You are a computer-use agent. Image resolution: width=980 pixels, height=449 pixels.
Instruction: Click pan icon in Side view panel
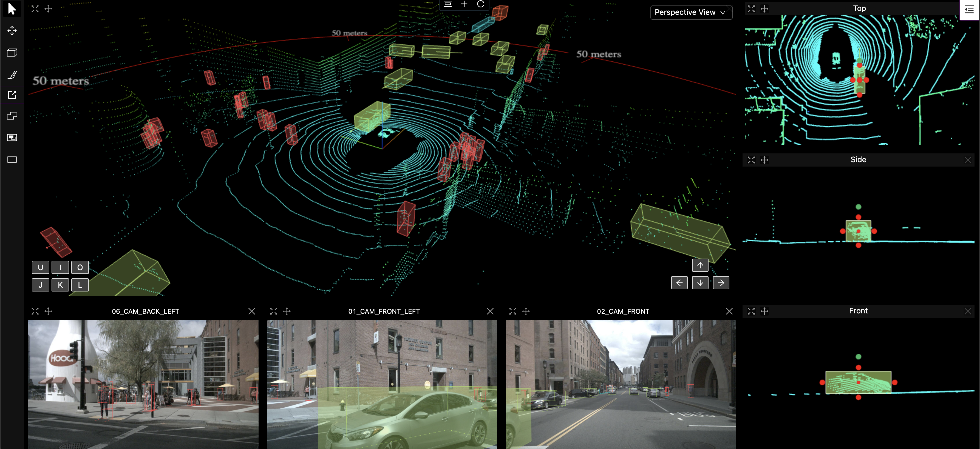coord(764,160)
